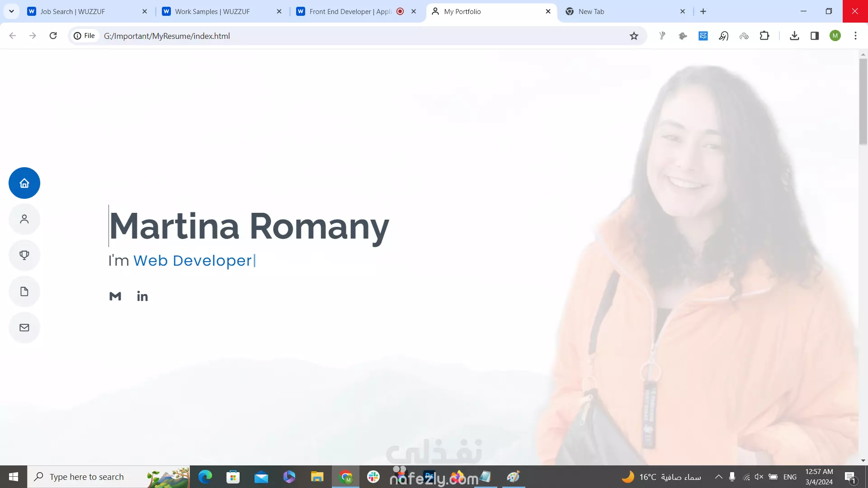Open Slack from taskbar
Image resolution: width=868 pixels, height=488 pixels.
click(x=373, y=477)
